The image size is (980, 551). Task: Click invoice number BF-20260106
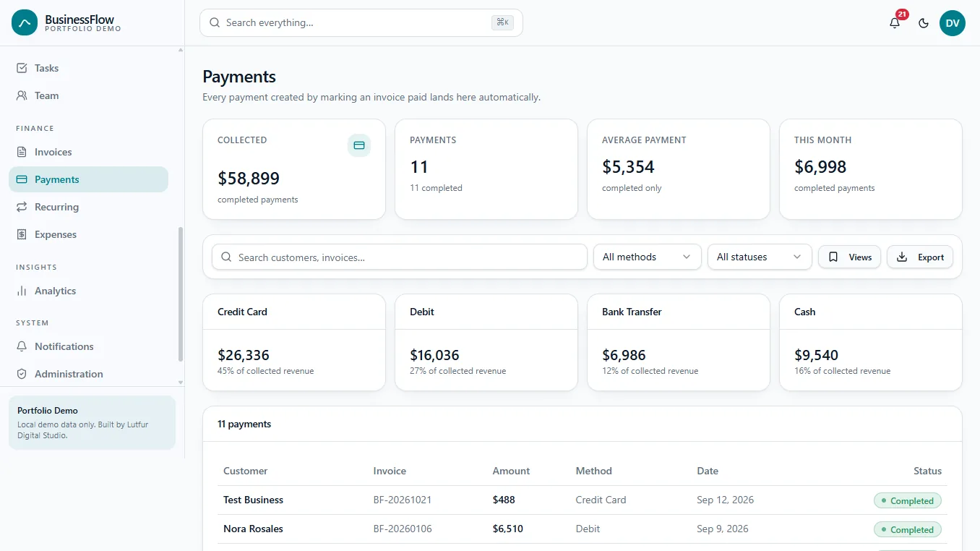pyautogui.click(x=403, y=529)
